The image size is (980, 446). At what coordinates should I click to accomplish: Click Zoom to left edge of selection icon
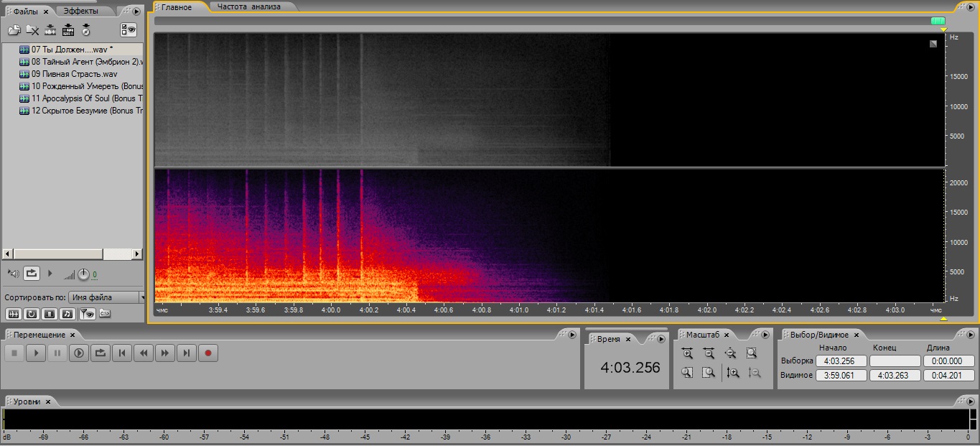[x=687, y=373]
